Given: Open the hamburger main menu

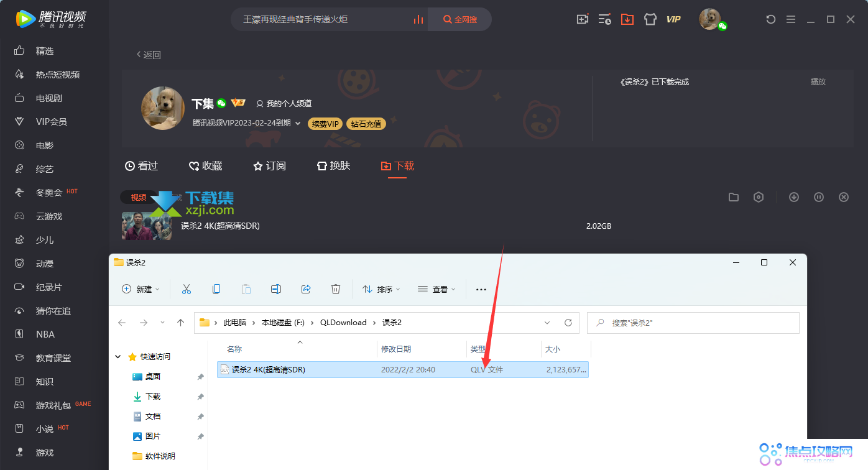Looking at the screenshot, I should tap(791, 19).
